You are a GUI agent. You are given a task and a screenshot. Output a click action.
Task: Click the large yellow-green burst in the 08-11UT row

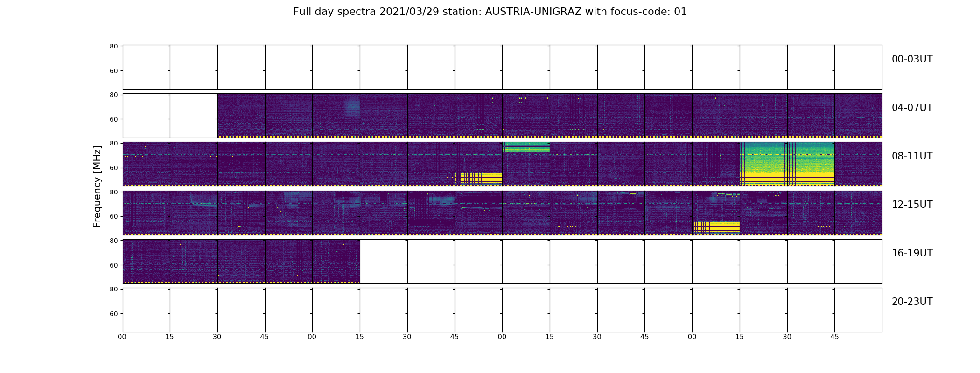(787, 163)
